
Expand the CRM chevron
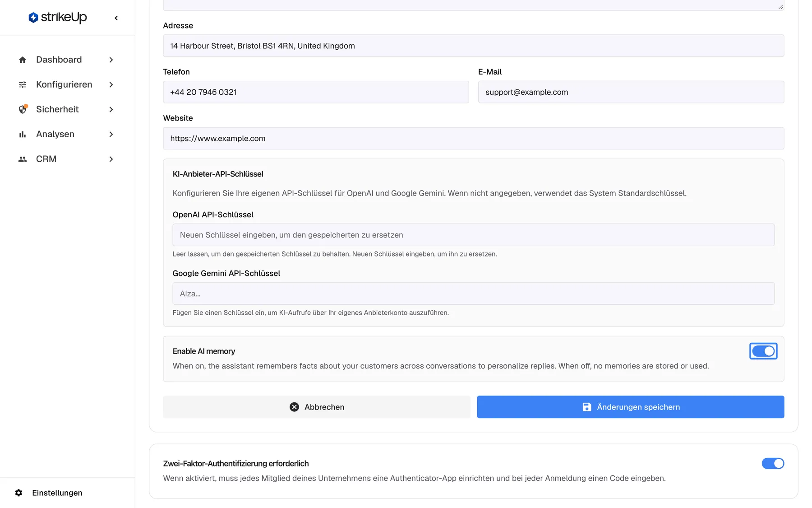[x=111, y=159]
